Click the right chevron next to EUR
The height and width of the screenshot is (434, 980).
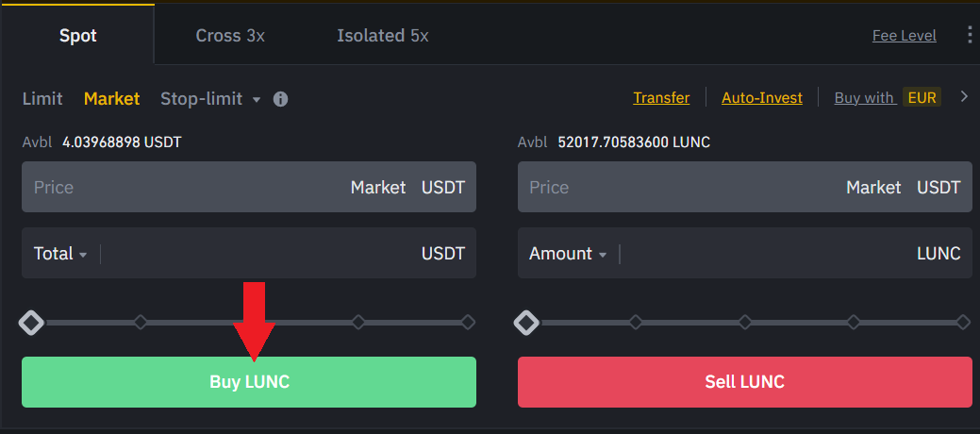(x=964, y=97)
